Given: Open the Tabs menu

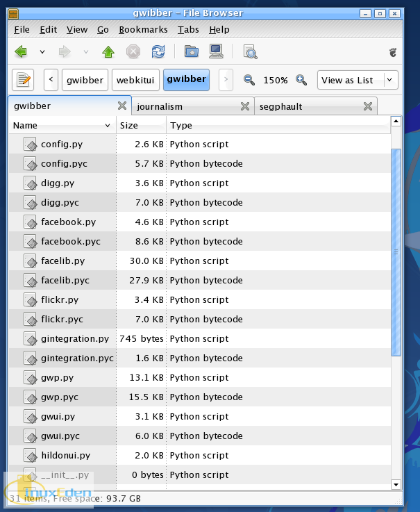Looking at the screenshot, I should [x=188, y=30].
